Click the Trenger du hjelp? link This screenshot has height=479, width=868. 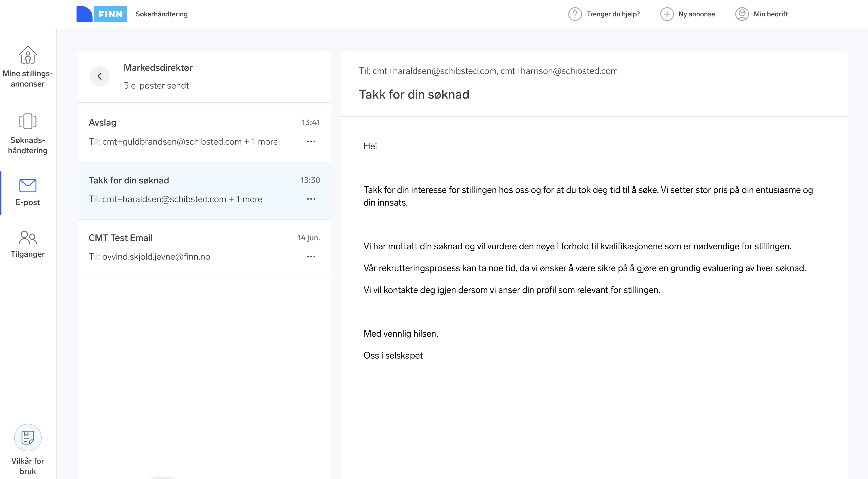pos(613,14)
